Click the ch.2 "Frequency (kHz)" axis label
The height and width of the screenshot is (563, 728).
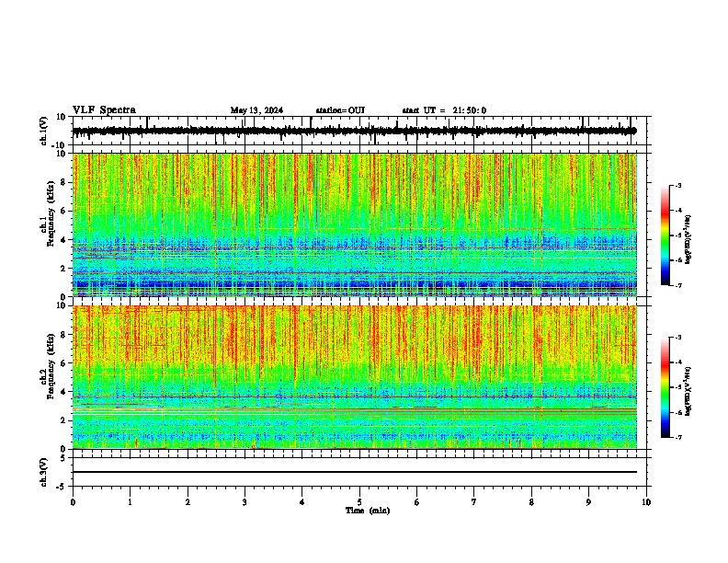point(51,366)
